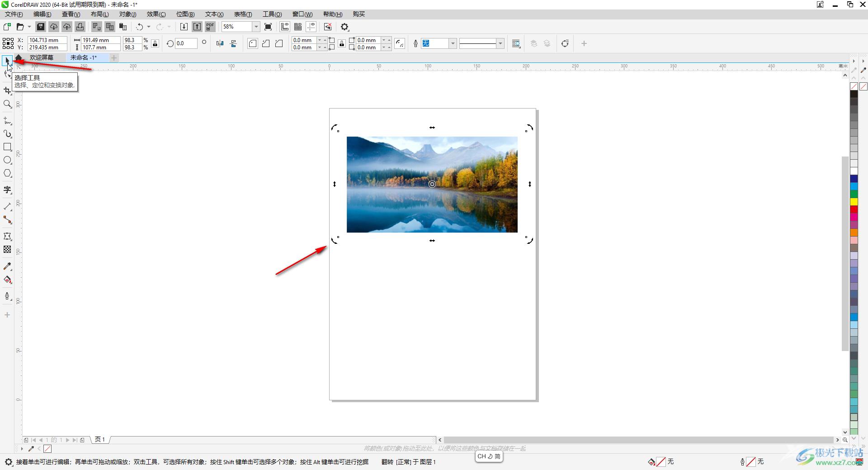Screen dimensions: 868x470
Task: Select the Round corner option
Action: pyautogui.click(x=253, y=43)
